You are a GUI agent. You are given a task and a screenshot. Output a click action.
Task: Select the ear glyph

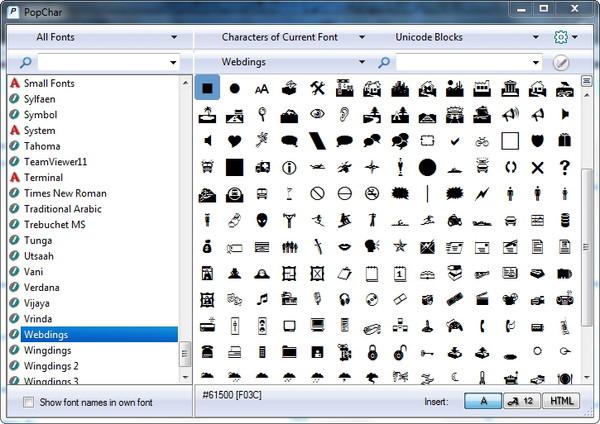tap(345, 114)
